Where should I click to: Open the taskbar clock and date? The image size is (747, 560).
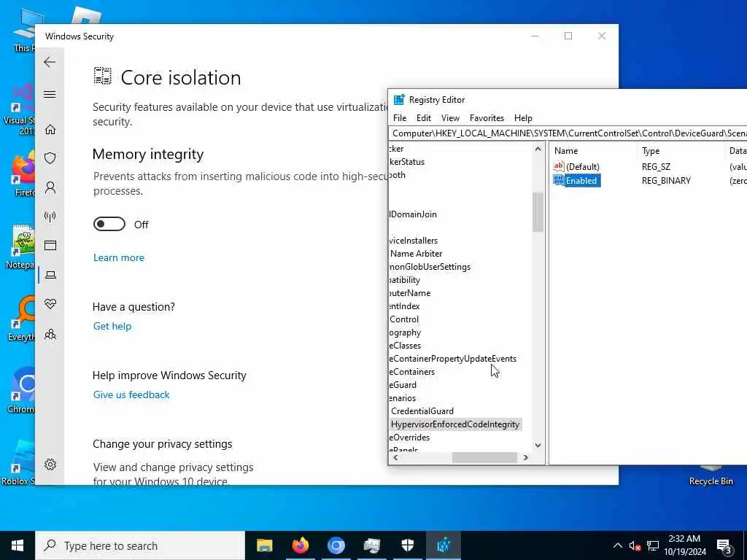(684, 545)
